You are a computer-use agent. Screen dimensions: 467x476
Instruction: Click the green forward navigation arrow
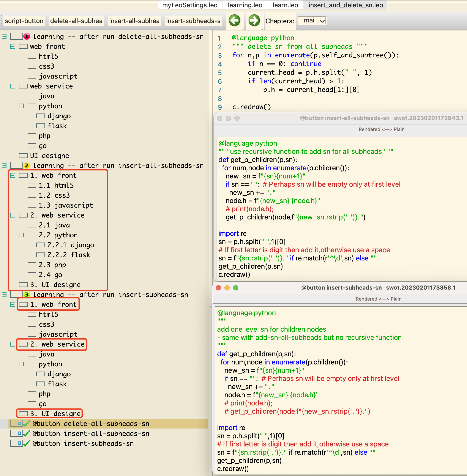pyautogui.click(x=254, y=20)
